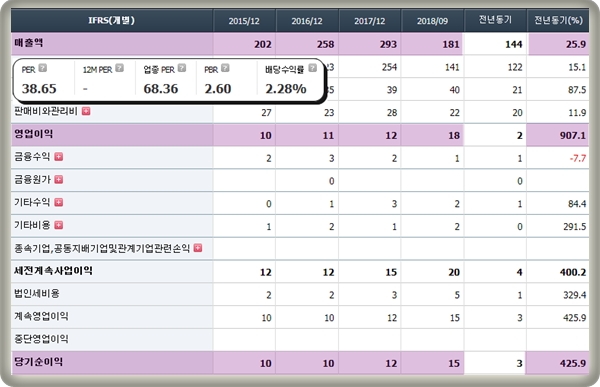Expand the 금융원가 row plus icon
This screenshot has width=600, height=387.
click(59, 180)
